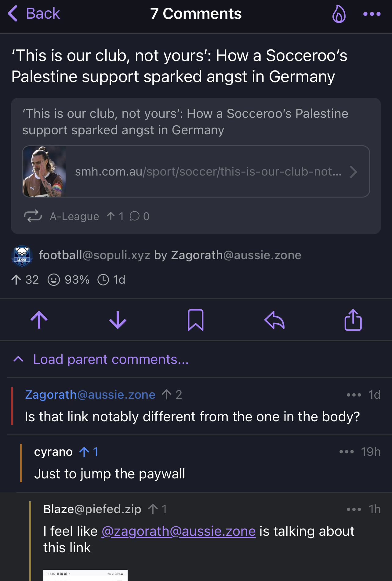392x581 pixels.
Task: Upvote the post with the up arrow
Action: click(39, 320)
